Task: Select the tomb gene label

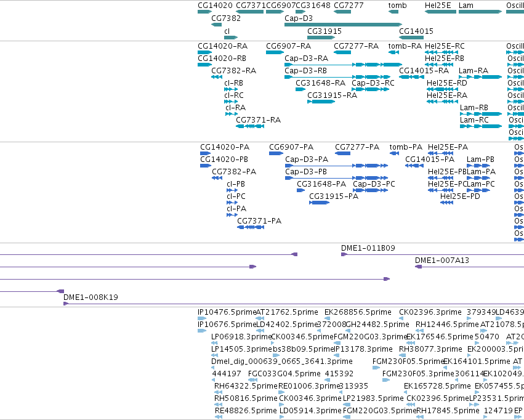Action: (397, 6)
